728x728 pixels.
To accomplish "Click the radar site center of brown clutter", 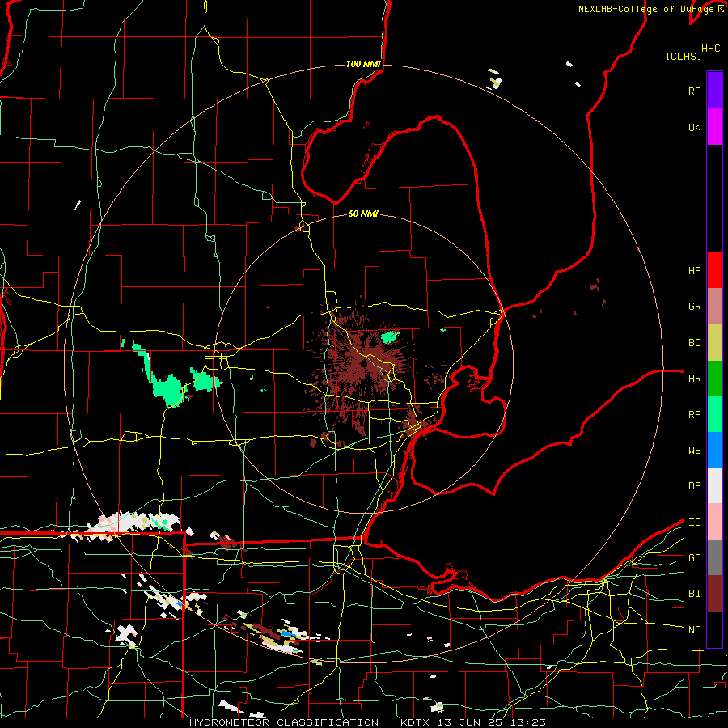I will point(364,364).
